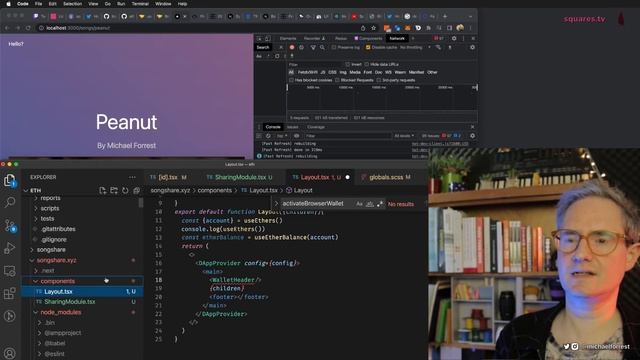Viewport: 640px width, 360px height.
Task: Open the Apple menu
Action: [8, 4]
